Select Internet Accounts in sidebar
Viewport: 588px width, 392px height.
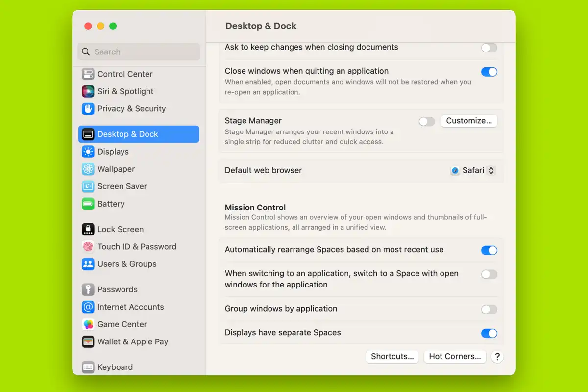pyautogui.click(x=139, y=307)
